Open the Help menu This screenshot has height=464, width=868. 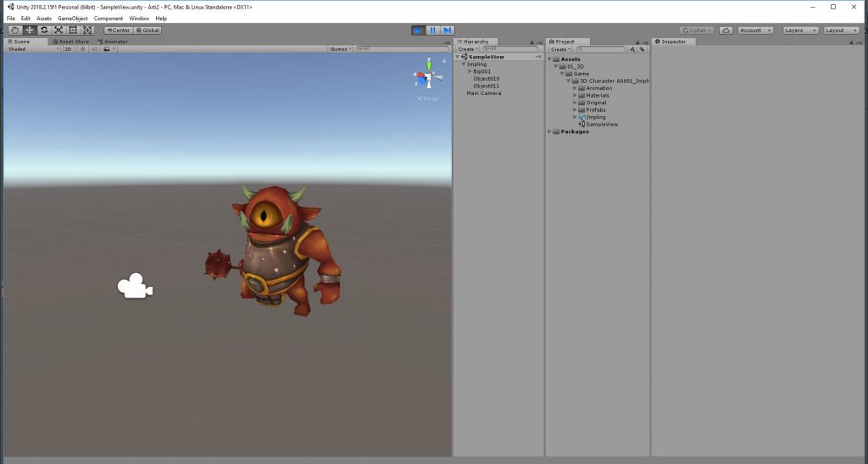[161, 19]
